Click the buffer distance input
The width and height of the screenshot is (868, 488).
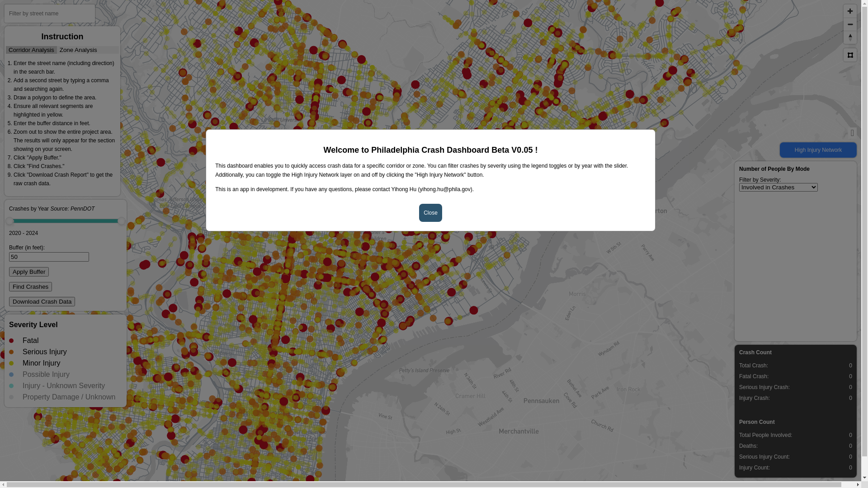(49, 257)
